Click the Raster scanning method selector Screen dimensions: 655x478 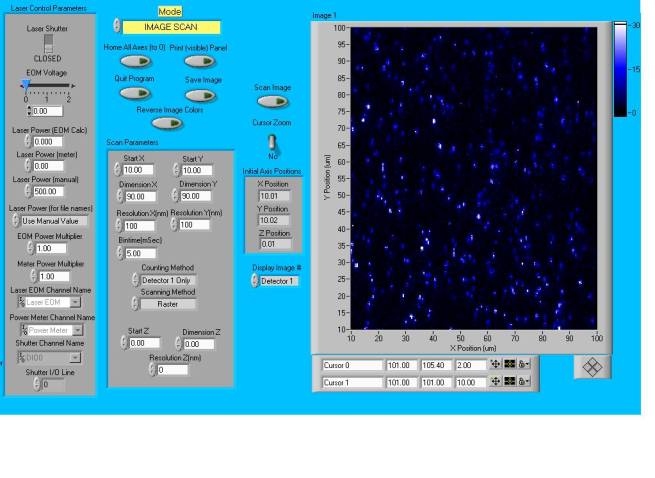click(166, 304)
